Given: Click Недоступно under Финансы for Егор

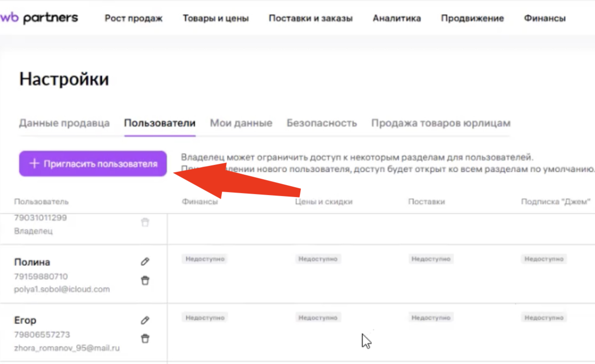Looking at the screenshot, I should 205,318.
